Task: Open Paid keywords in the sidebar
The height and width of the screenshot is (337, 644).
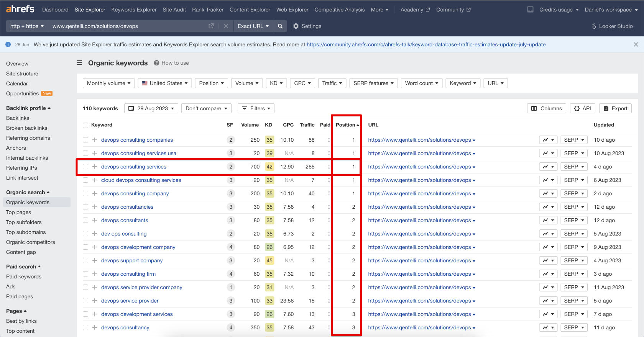Action: pos(24,276)
